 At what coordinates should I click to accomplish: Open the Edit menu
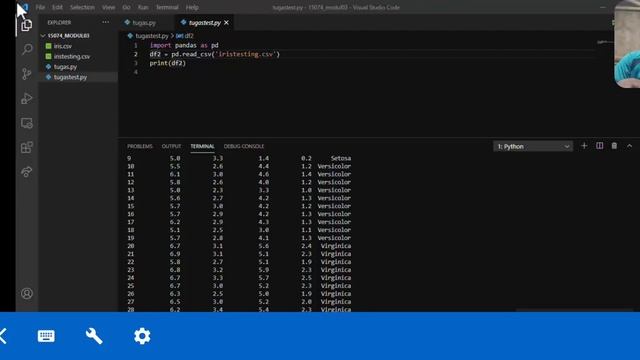[57, 7]
